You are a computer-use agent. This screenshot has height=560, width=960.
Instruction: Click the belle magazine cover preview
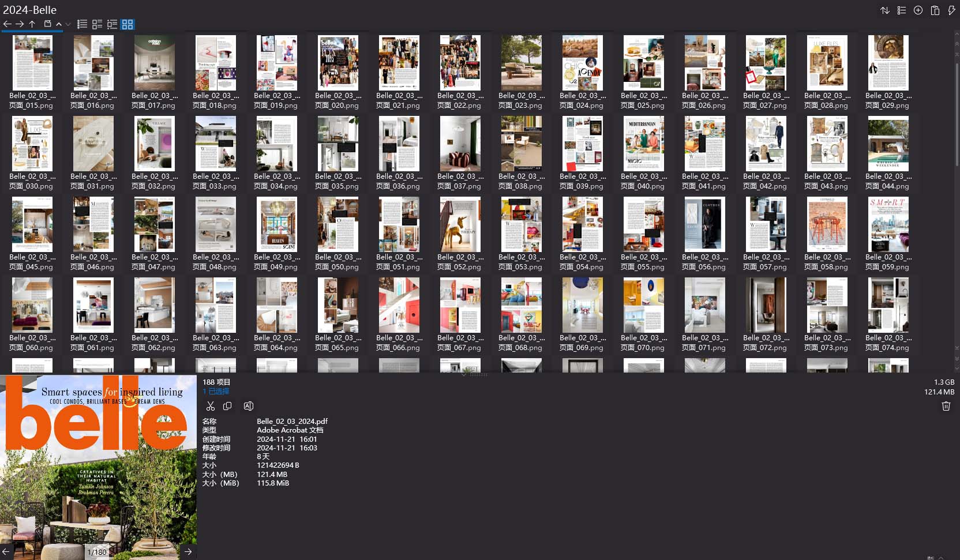pyautogui.click(x=98, y=467)
